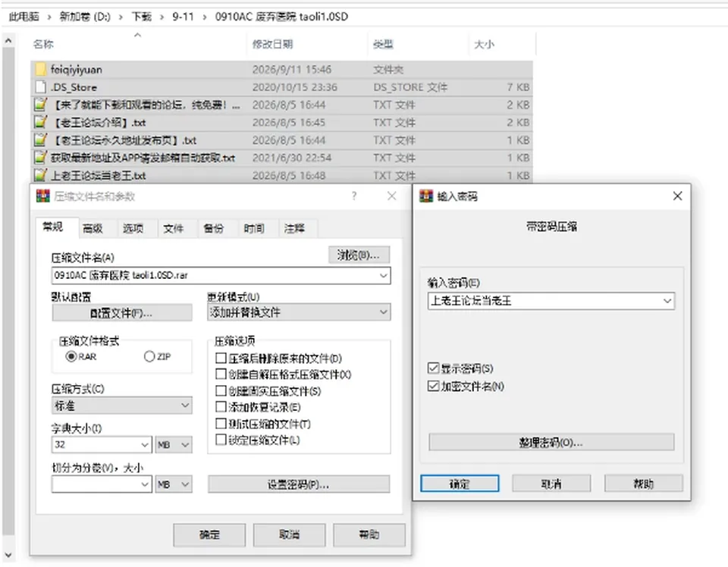The width and height of the screenshot is (728, 567).
Task: Enable 压缩后删除原来的文件 option
Action: (221, 359)
